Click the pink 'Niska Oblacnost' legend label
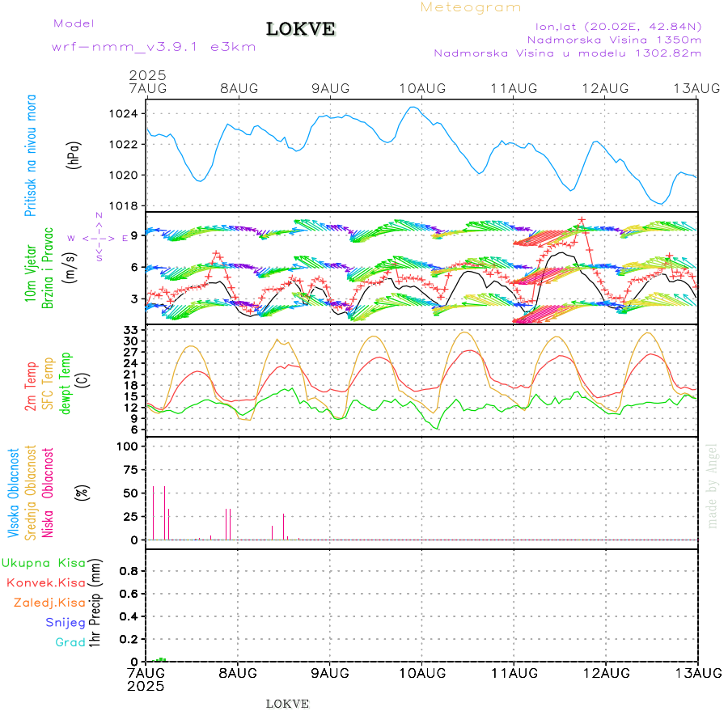Image resolution: width=728 pixels, height=728 pixels. coord(49,493)
